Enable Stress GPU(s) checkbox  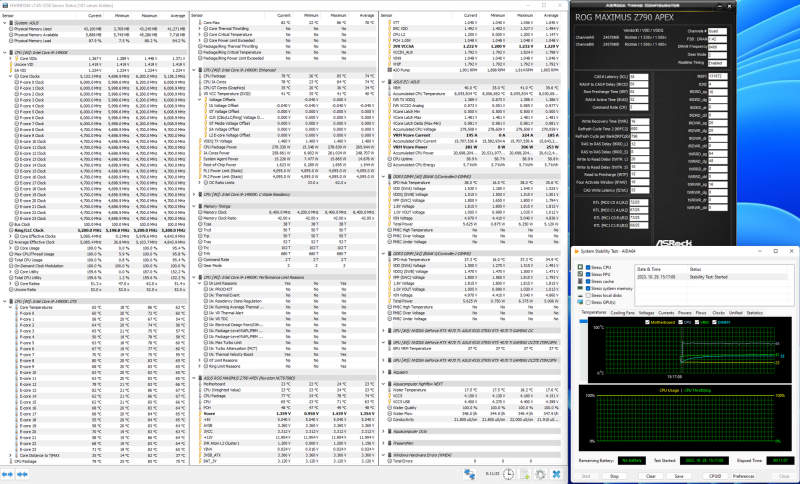pos(588,302)
